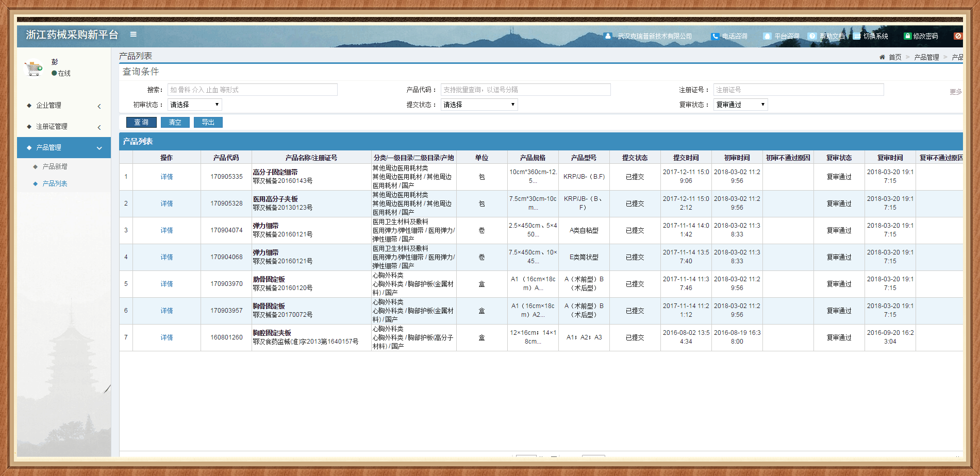This screenshot has height=476, width=980.
Task: Open the 初审状态 dropdown
Action: pyautogui.click(x=194, y=105)
